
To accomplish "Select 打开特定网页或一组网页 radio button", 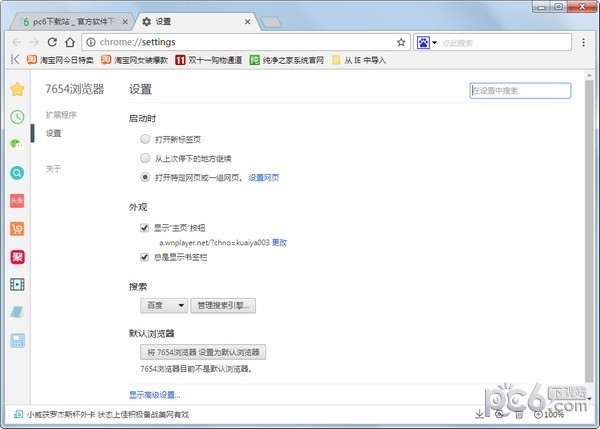I will [145, 177].
